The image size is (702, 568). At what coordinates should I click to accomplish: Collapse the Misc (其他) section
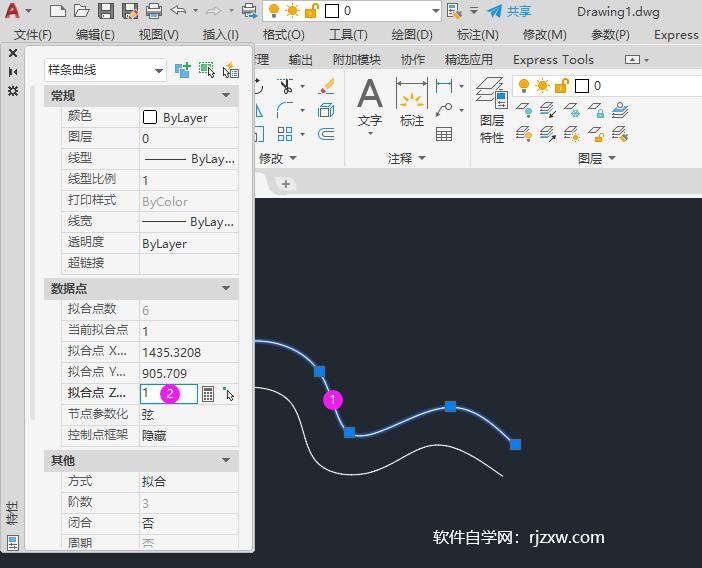pyautogui.click(x=226, y=460)
